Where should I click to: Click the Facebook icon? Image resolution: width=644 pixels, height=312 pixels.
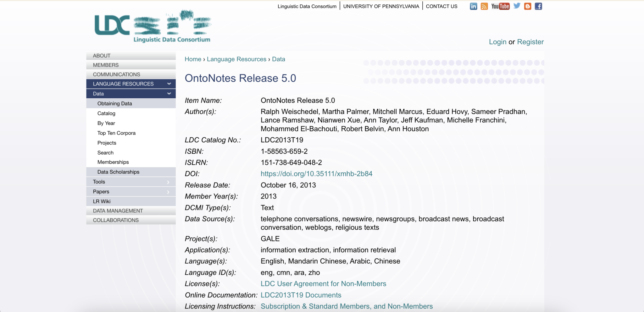tap(538, 6)
